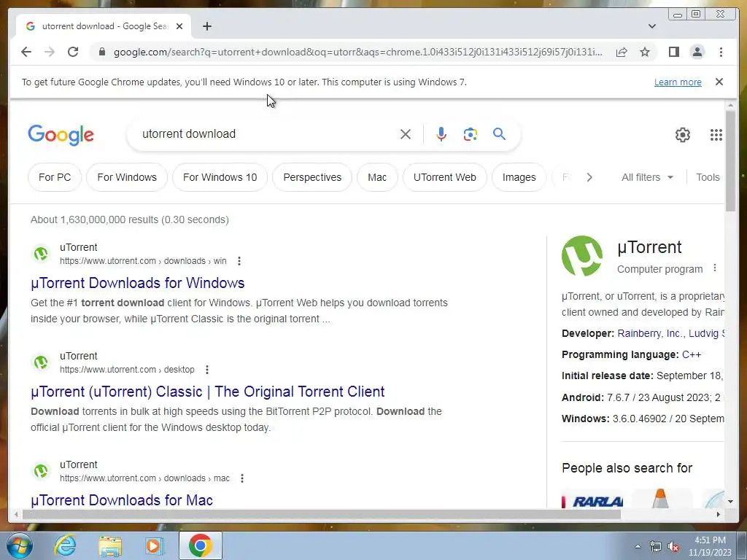Toggle the Chrome side panel icon
The height and width of the screenshot is (560, 747).
click(x=673, y=52)
